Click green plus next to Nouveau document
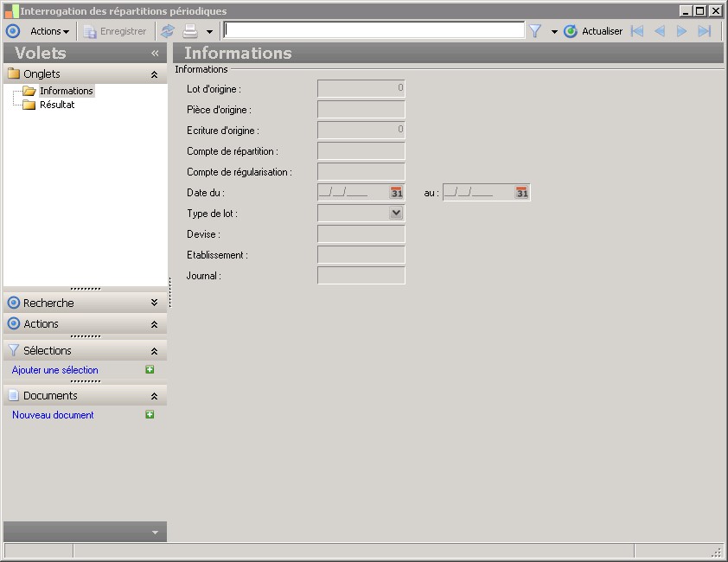Image resolution: width=728 pixels, height=562 pixels. tap(150, 414)
